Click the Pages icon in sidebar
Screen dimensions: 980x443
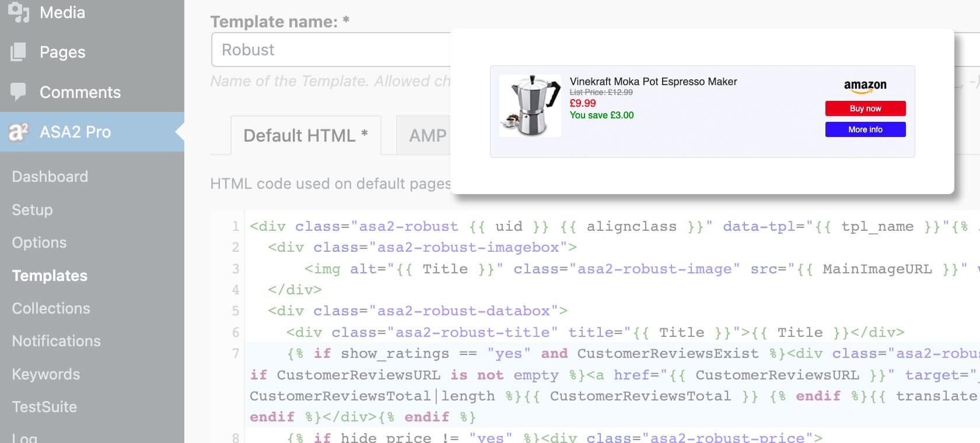[19, 52]
